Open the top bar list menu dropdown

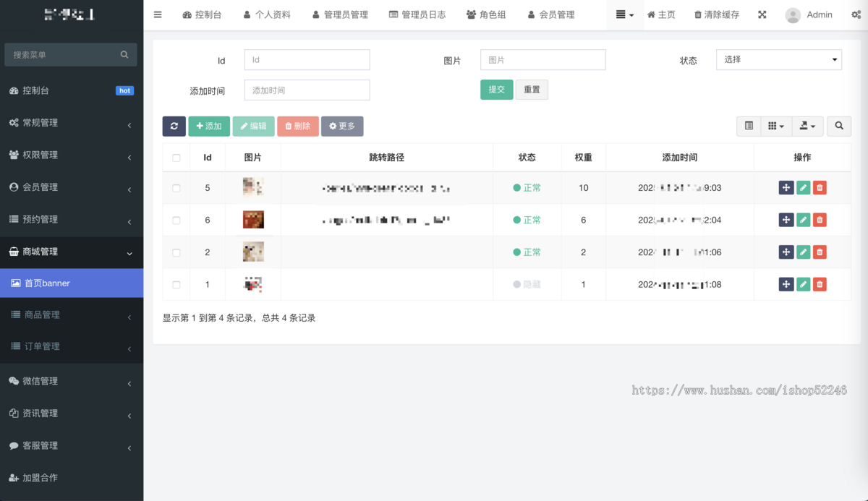625,14
